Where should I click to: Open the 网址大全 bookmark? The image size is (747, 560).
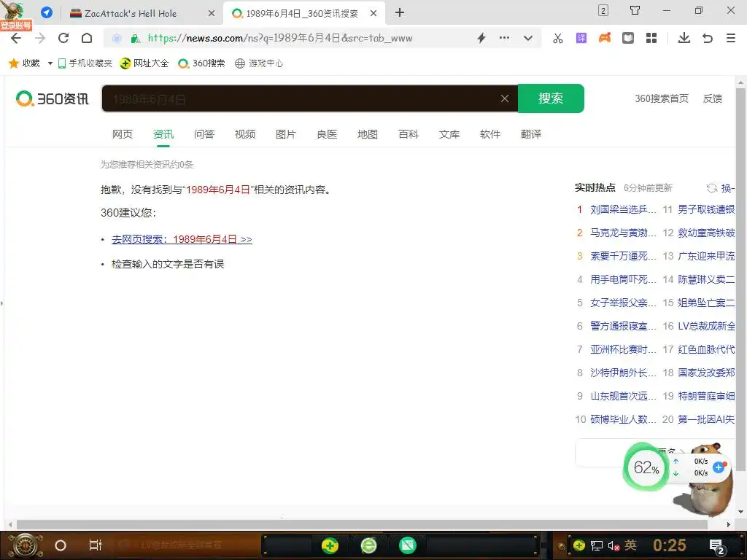click(x=144, y=63)
